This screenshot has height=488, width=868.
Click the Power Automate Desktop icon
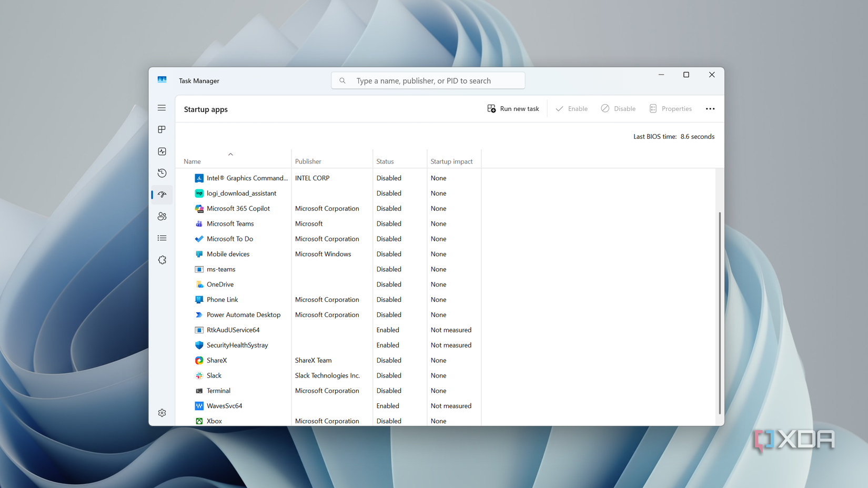pyautogui.click(x=199, y=315)
